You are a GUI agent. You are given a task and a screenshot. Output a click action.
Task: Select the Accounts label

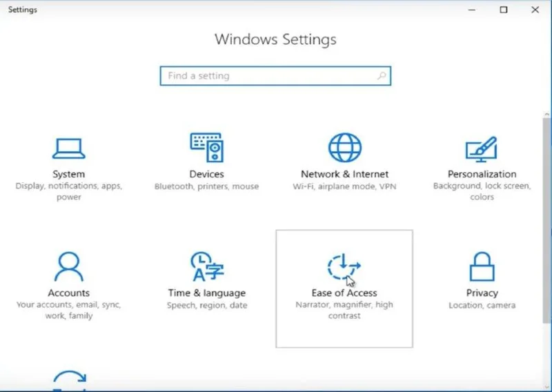coord(68,293)
